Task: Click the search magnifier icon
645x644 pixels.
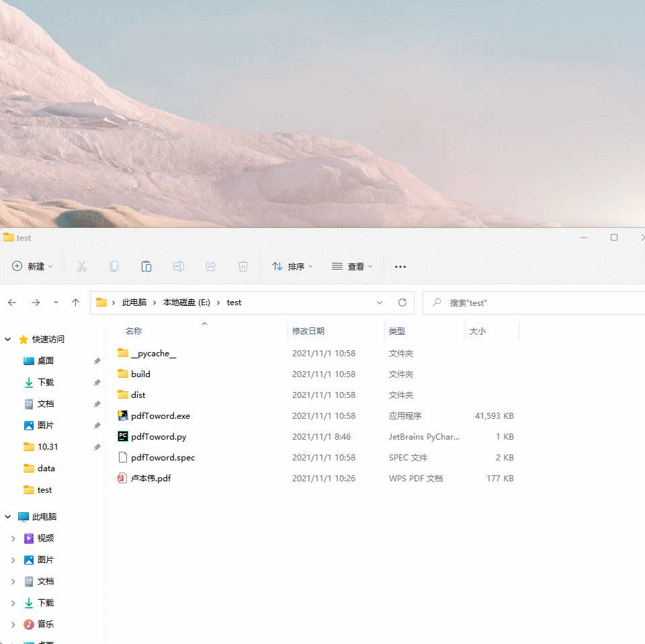Action: 437,303
